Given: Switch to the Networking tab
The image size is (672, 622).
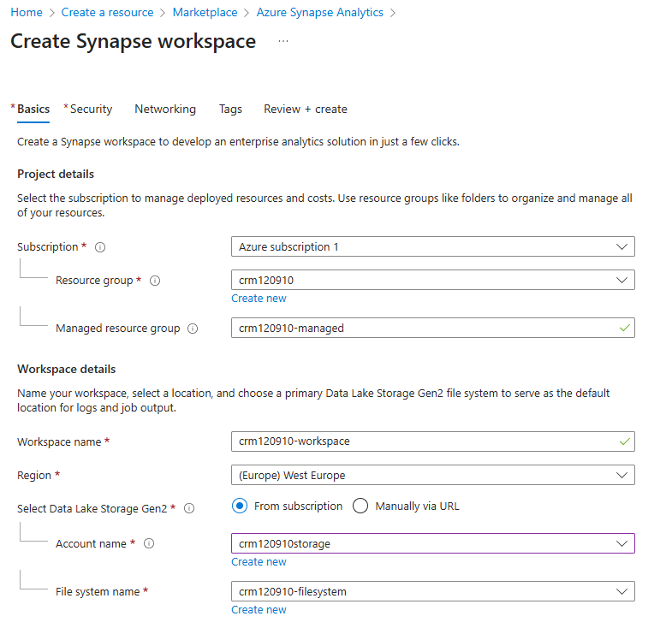Looking at the screenshot, I should 165,110.
